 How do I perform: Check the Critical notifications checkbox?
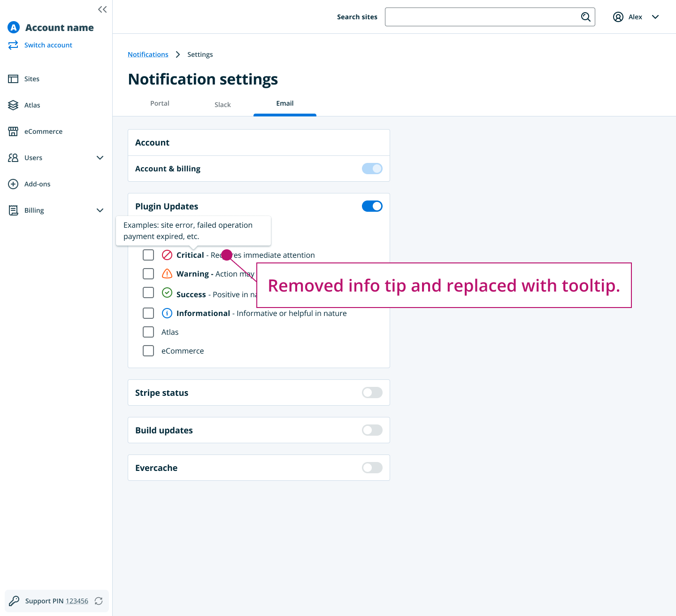[x=148, y=255]
